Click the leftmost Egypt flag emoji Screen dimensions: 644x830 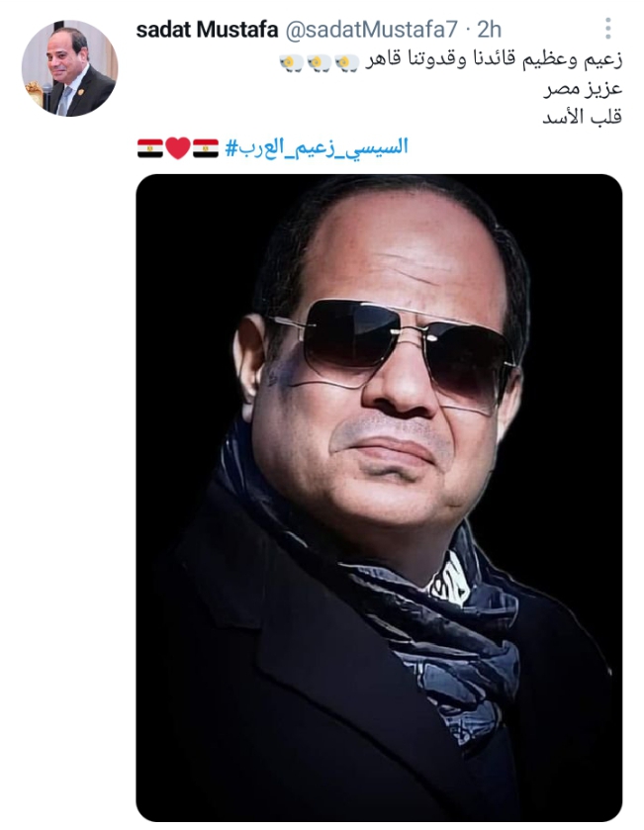pyautogui.click(x=150, y=148)
